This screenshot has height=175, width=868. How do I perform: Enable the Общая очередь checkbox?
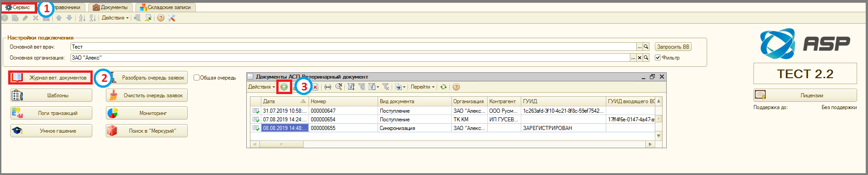pyautogui.click(x=197, y=78)
